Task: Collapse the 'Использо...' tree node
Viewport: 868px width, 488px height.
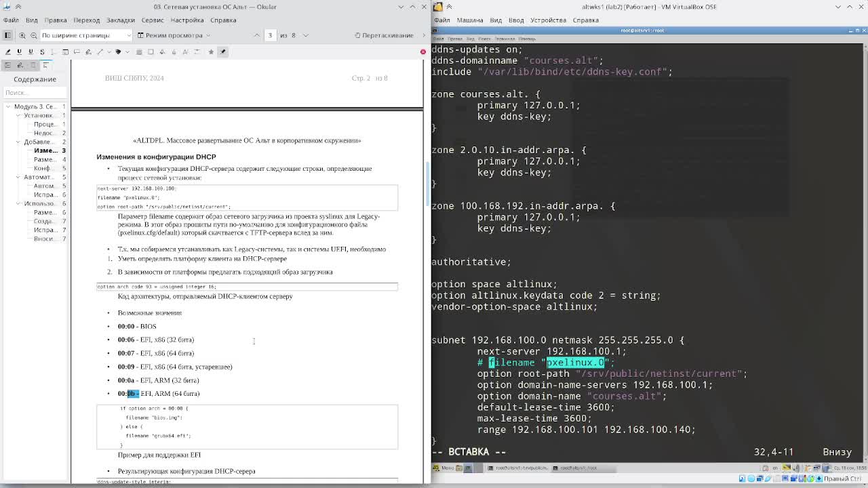Action: (18, 203)
